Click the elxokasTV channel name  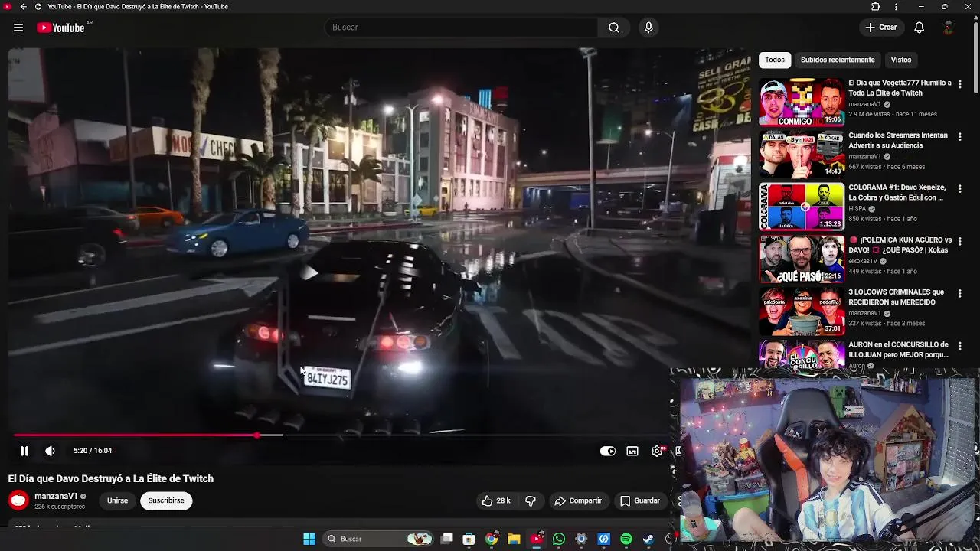(x=863, y=261)
